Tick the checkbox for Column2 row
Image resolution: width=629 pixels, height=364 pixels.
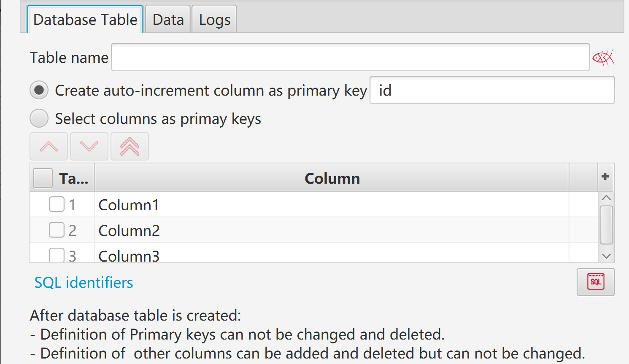[57, 230]
